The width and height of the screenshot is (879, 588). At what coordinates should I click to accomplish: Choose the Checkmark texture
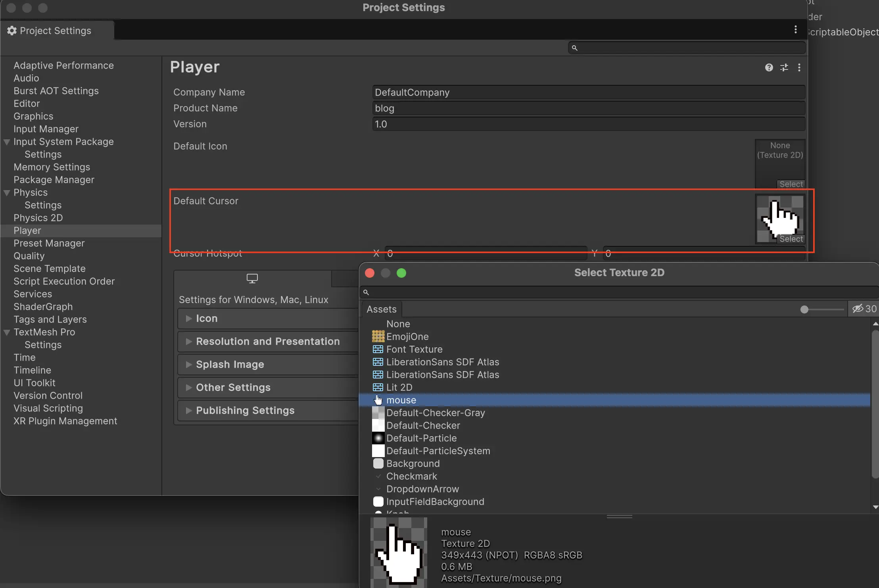click(412, 476)
